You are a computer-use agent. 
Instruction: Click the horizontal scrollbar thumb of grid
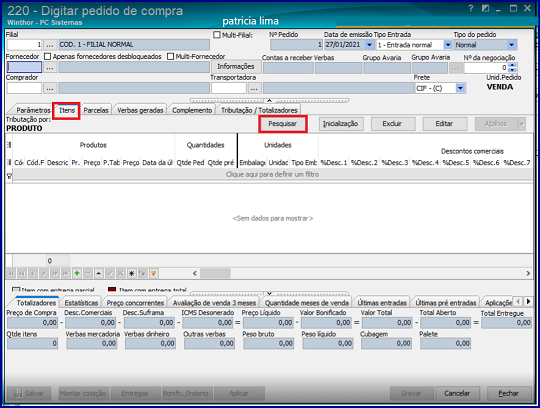pos(216,274)
